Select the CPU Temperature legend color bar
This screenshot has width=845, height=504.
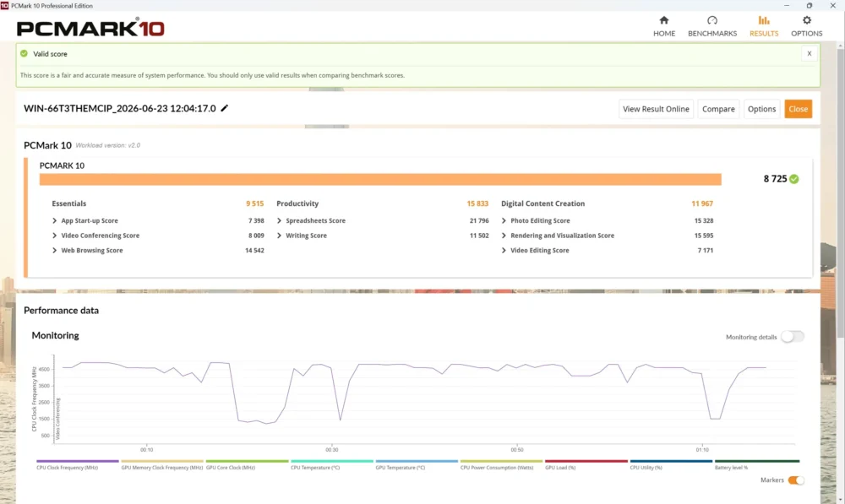point(332,461)
